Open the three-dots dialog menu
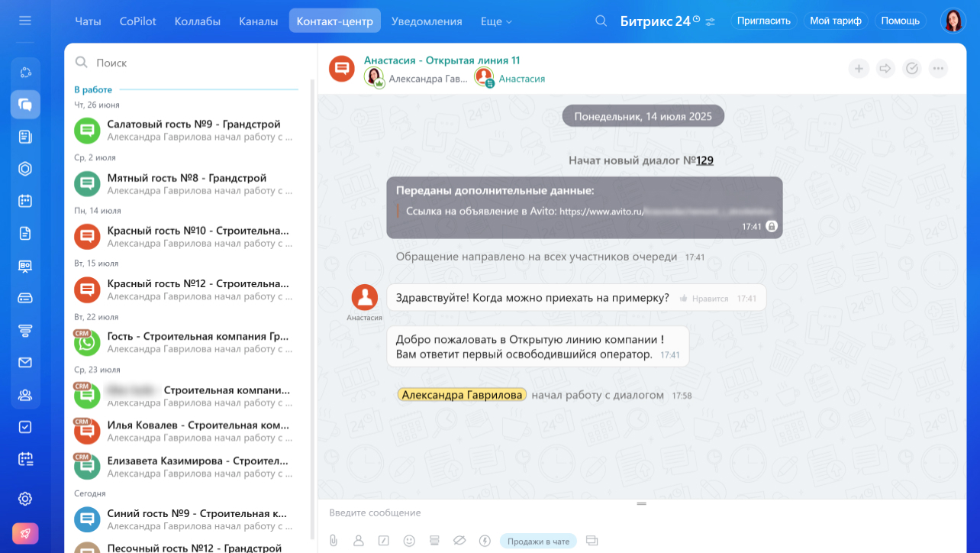Image resolution: width=980 pixels, height=553 pixels. coord(939,69)
